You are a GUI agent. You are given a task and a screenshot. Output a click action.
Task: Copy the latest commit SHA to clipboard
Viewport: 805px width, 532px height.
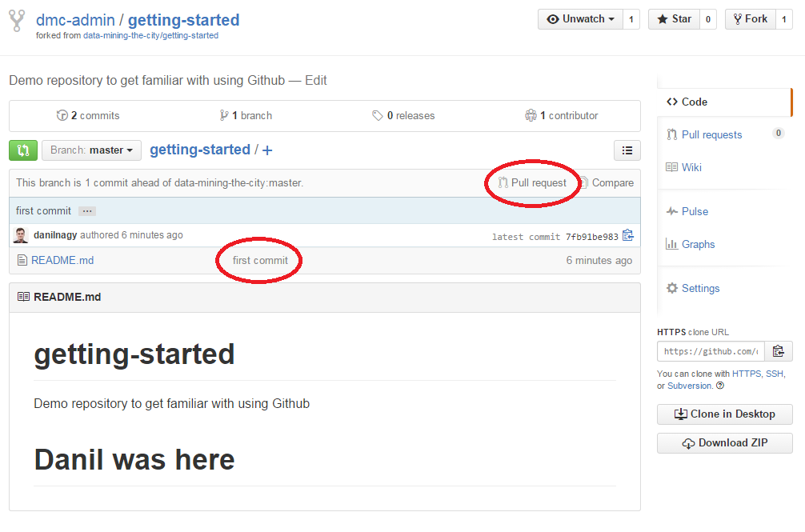[628, 235]
